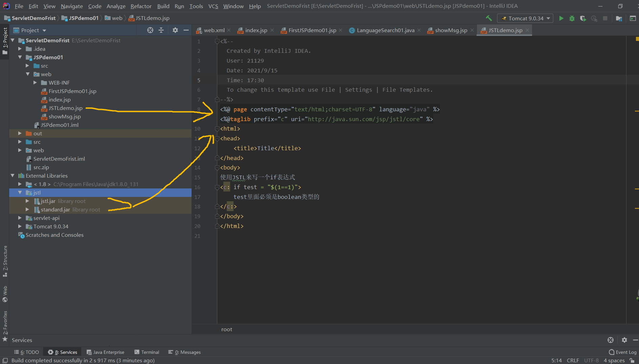Fold the html tag at line 10
This screenshot has width=639, height=364.
217,129
